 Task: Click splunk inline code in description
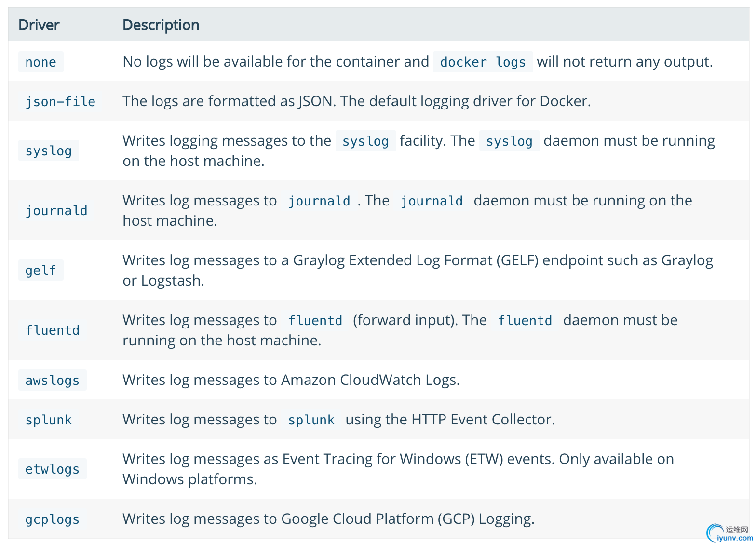(x=311, y=420)
